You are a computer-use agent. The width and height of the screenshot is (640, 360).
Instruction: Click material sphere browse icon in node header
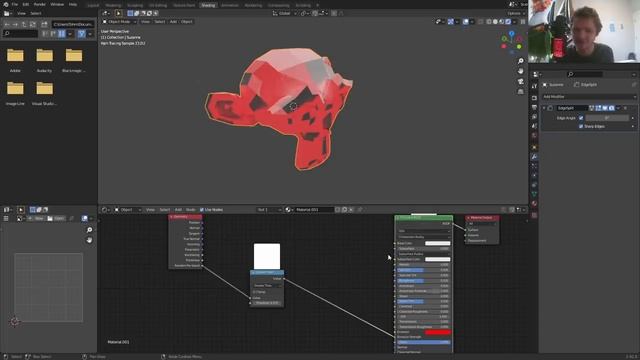point(289,210)
